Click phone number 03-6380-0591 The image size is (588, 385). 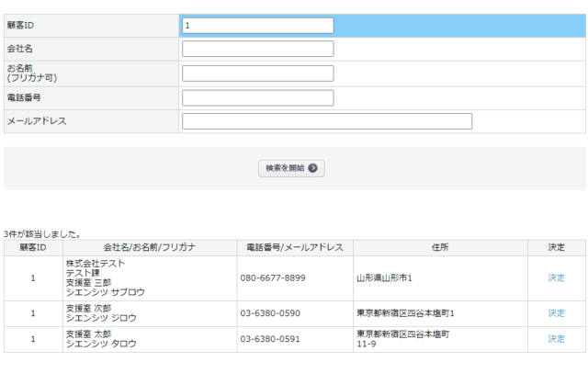point(270,339)
